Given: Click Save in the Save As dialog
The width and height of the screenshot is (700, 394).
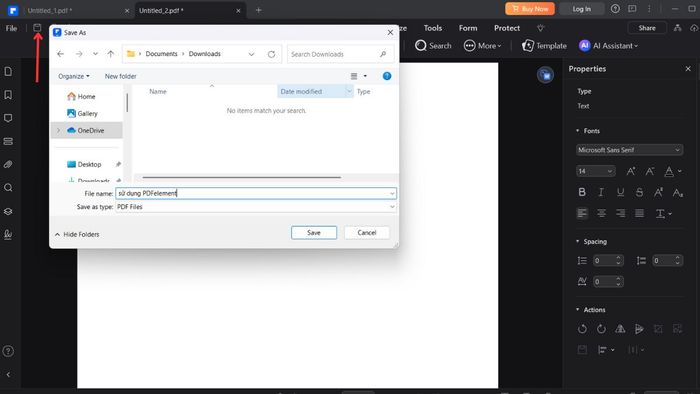Looking at the screenshot, I should [x=314, y=232].
